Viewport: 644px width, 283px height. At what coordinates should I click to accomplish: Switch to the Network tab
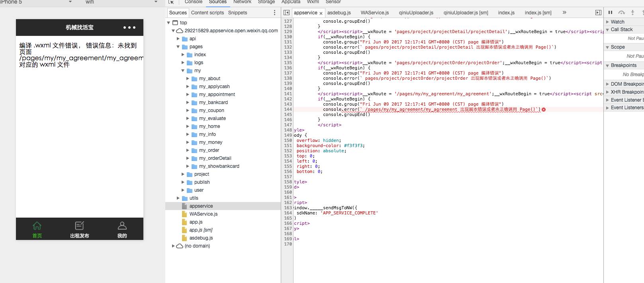(x=242, y=2)
